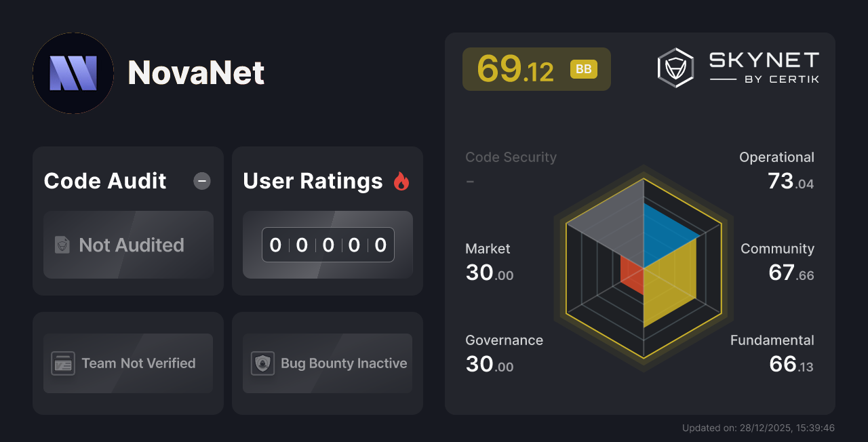The image size is (868, 442).
Task: Click the overall 69.12 score button
Action: coord(536,68)
